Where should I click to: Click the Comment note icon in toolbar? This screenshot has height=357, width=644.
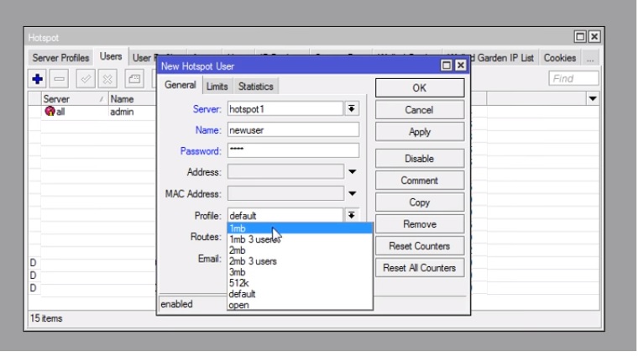pyautogui.click(x=133, y=78)
